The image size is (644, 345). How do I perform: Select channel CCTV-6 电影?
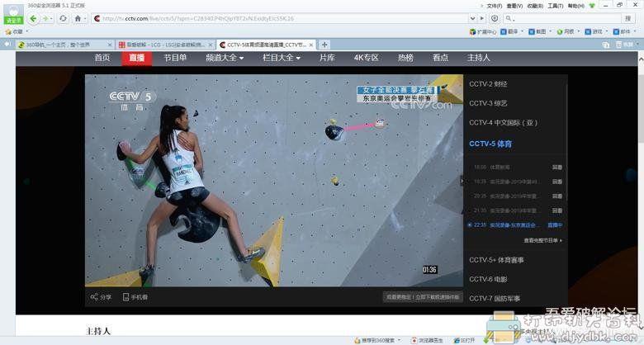tap(488, 279)
